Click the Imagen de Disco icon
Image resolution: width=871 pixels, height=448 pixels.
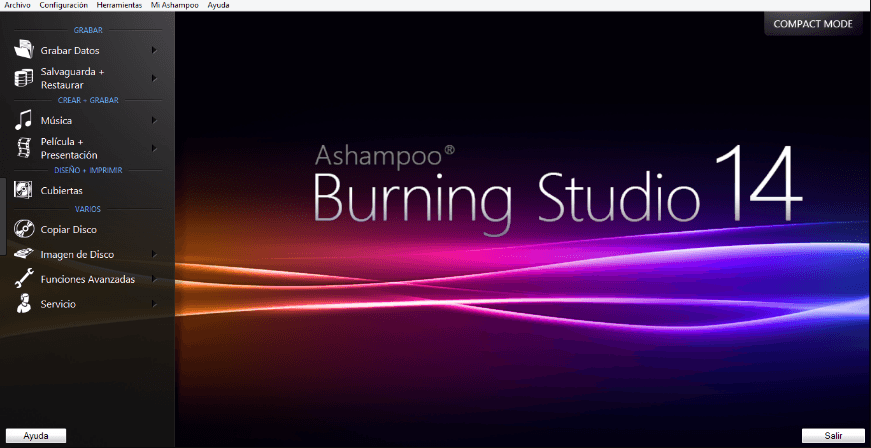[x=24, y=254]
